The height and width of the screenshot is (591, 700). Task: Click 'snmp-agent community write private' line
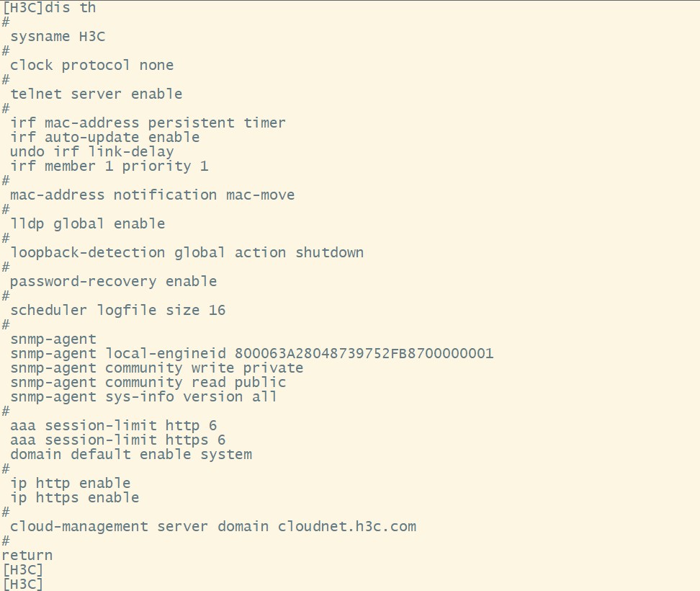(x=156, y=368)
